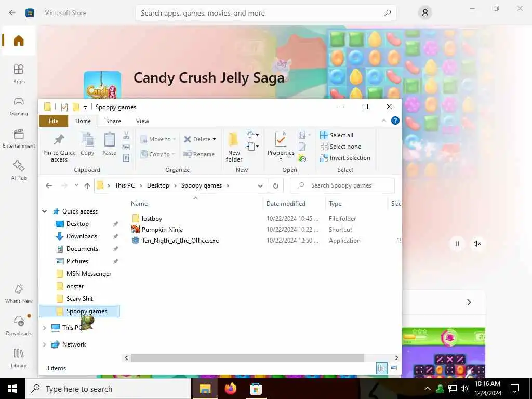
Task: Minimize the ribbon chevron
Action: click(384, 121)
